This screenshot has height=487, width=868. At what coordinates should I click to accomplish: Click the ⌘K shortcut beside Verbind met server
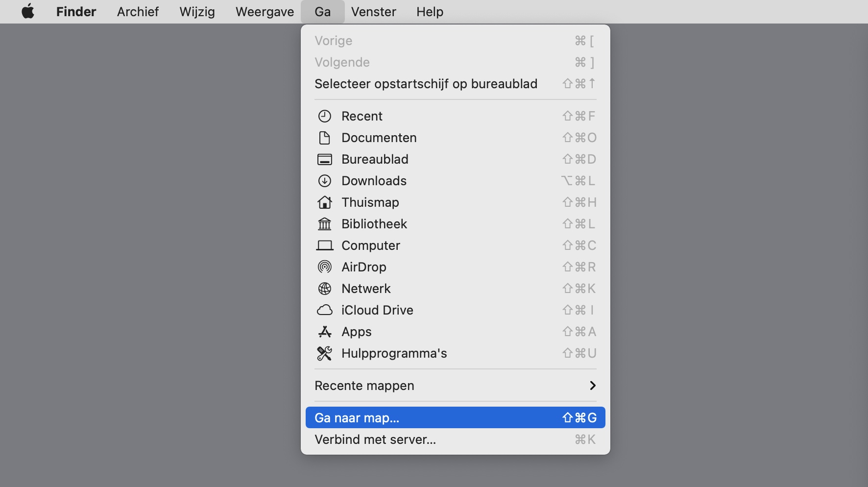point(585,439)
